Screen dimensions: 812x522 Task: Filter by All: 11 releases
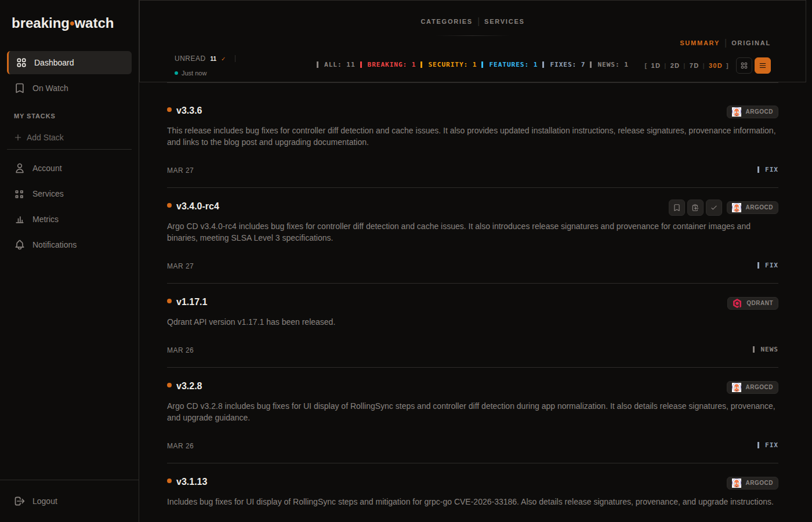[x=336, y=64]
